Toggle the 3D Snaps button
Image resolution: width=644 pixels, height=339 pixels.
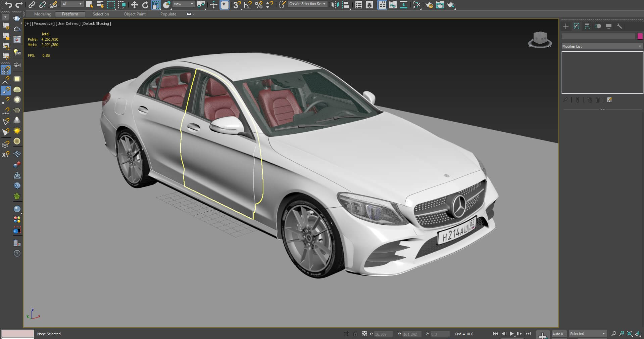(237, 5)
